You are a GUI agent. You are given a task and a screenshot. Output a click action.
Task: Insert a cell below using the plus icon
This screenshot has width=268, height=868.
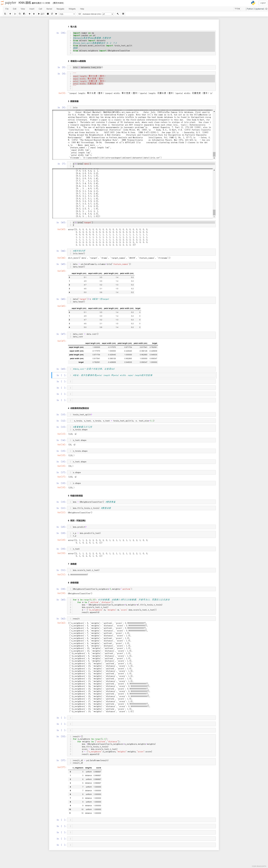pos(10,14)
